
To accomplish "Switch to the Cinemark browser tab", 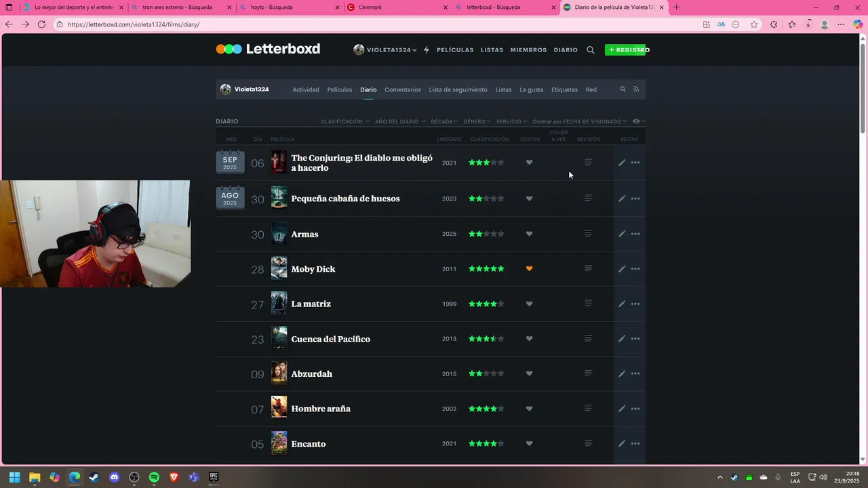I will tap(397, 7).
